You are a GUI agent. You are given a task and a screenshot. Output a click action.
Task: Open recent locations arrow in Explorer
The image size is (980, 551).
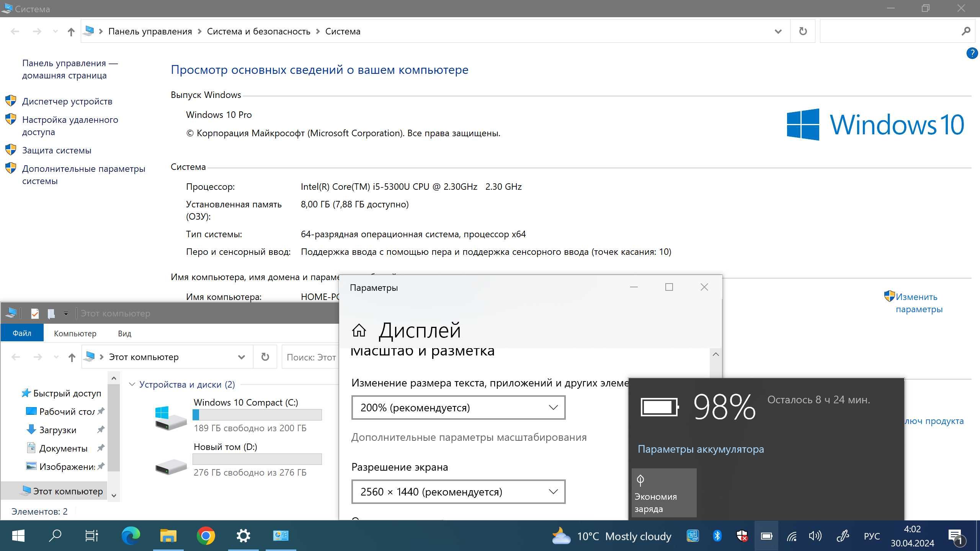tap(56, 357)
